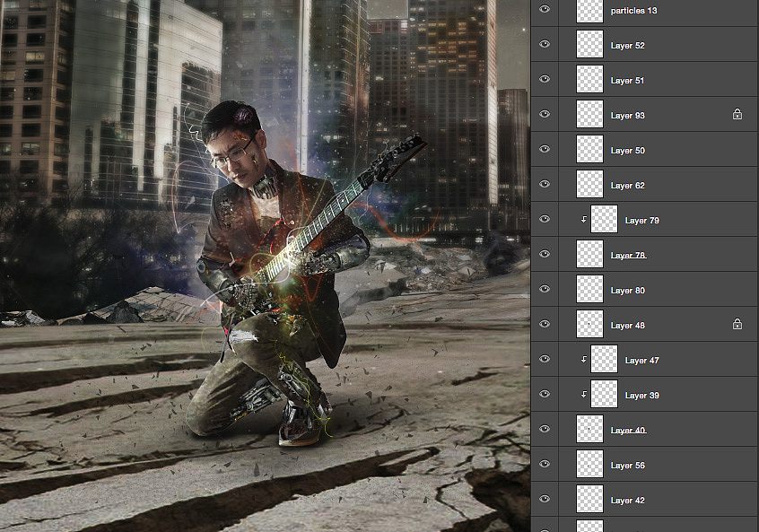Click the 'Layer 39' name text
Screen dimensions: 759x532
(641, 396)
